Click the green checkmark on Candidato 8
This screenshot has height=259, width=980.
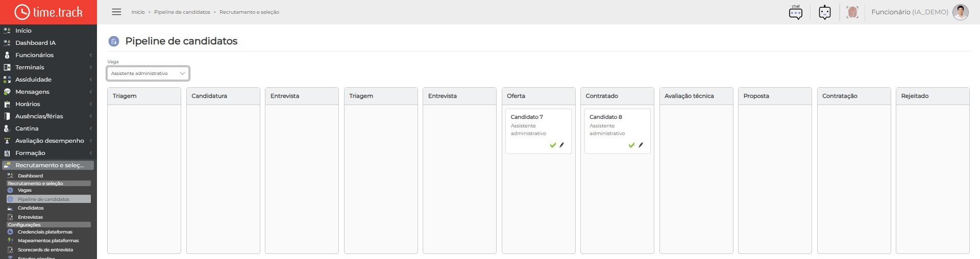coord(631,145)
